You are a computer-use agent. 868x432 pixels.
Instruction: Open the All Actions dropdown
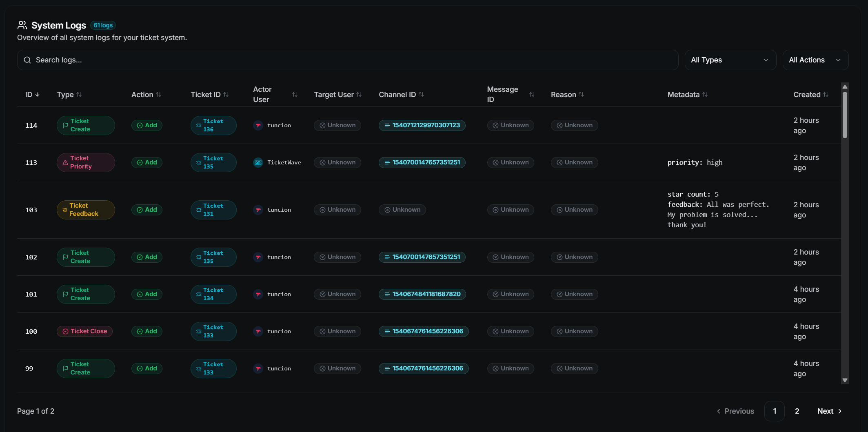pos(815,60)
